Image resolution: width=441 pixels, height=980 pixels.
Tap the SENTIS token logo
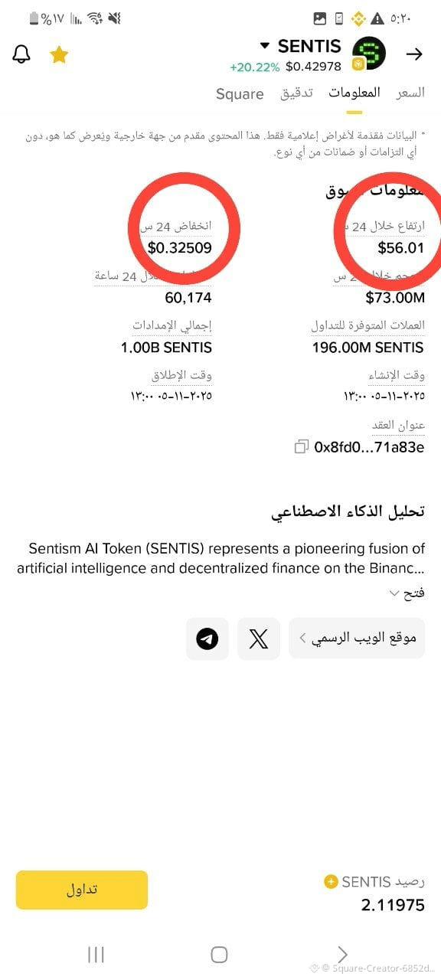369,53
